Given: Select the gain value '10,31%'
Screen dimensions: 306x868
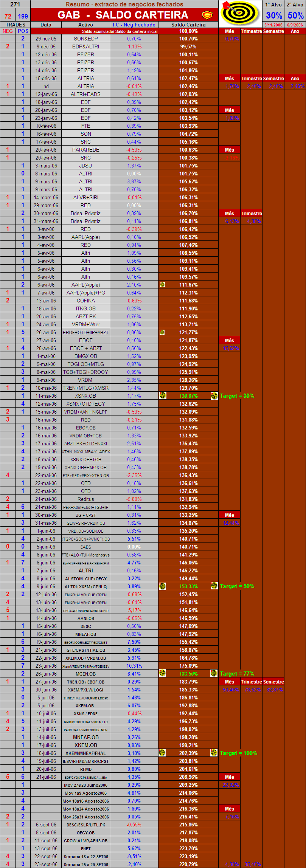Looking at the screenshot, I should click(134, 666).
